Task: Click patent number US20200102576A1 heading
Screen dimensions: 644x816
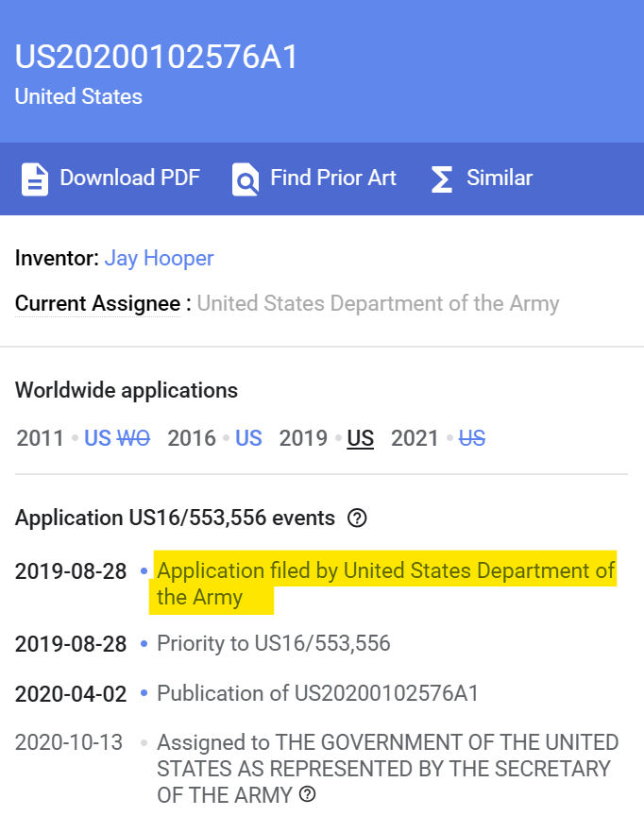Action: [x=156, y=57]
